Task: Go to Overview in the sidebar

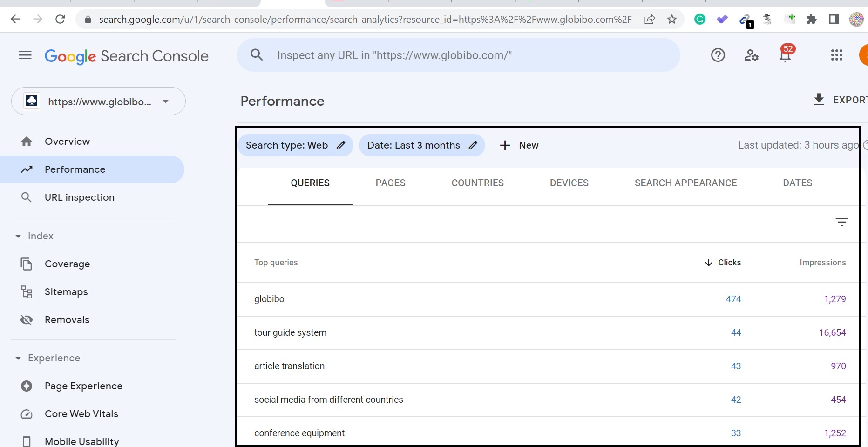Action: point(92,142)
